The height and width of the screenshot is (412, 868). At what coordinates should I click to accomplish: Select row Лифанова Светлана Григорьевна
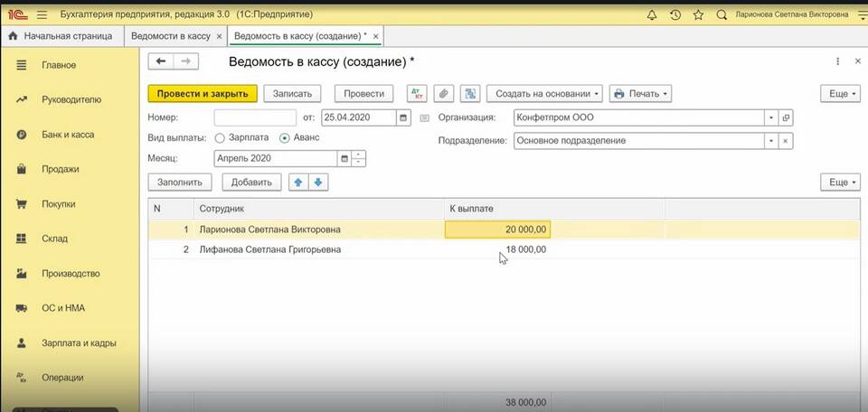(x=270, y=249)
